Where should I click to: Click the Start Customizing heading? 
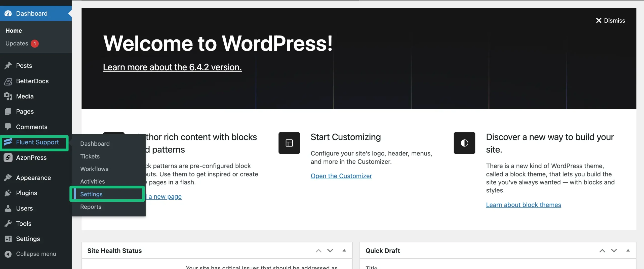coord(346,137)
